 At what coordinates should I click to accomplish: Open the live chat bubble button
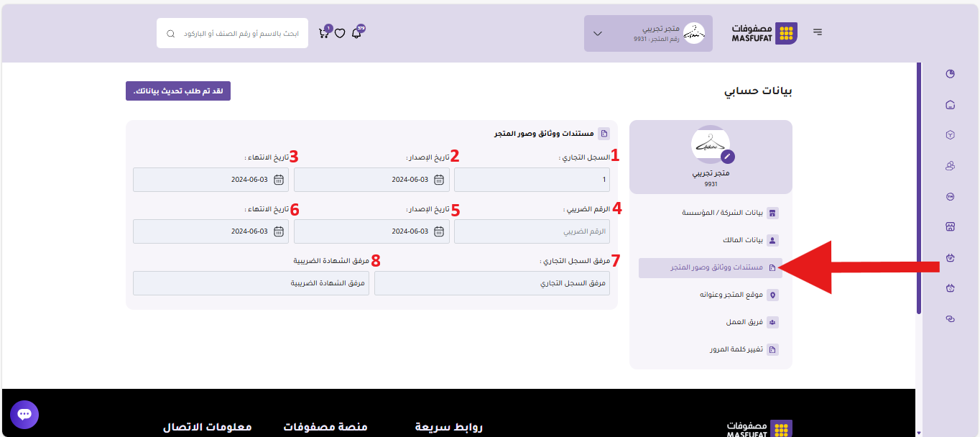point(24,415)
